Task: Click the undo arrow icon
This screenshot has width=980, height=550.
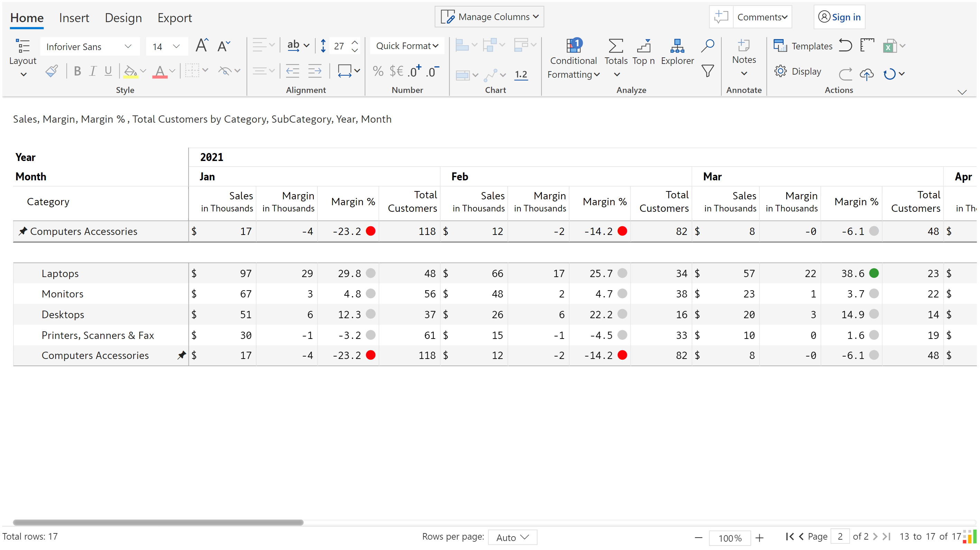Action: 845,45
